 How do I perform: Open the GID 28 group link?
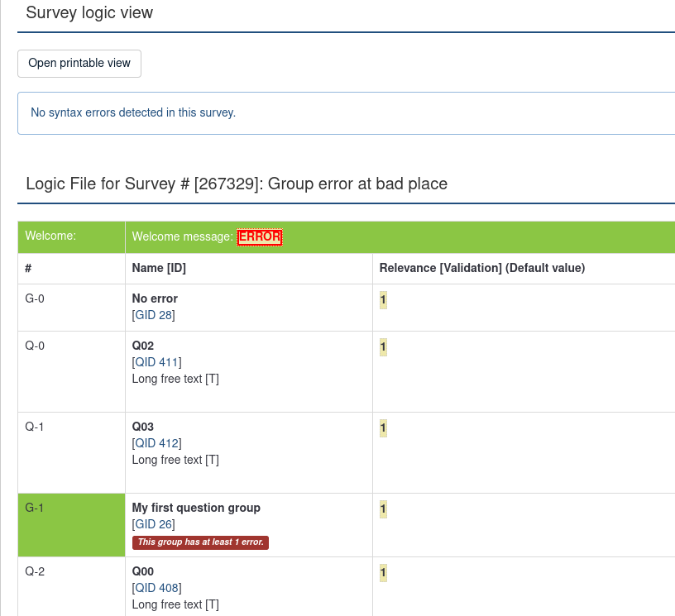point(154,315)
